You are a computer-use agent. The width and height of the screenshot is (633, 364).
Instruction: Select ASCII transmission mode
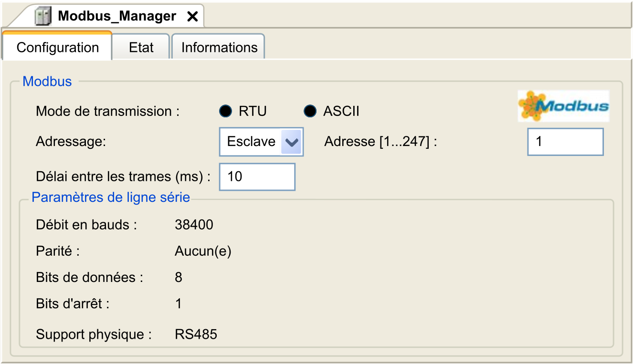tap(310, 111)
